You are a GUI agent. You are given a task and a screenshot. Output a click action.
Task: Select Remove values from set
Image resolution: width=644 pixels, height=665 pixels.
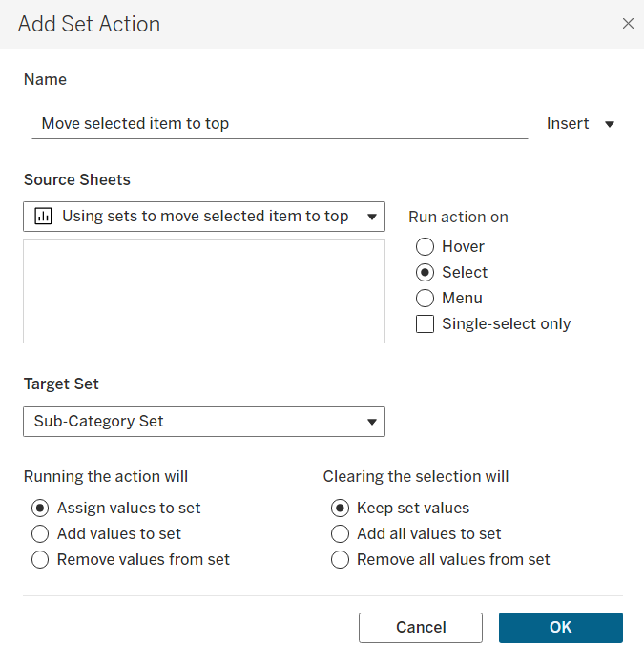click(x=40, y=560)
